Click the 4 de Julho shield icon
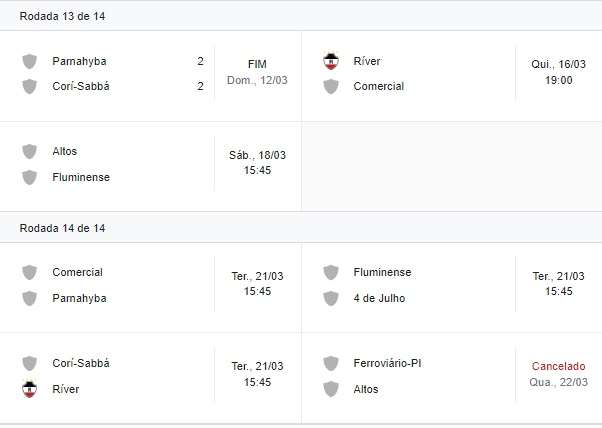This screenshot has height=428, width=602. point(331,298)
